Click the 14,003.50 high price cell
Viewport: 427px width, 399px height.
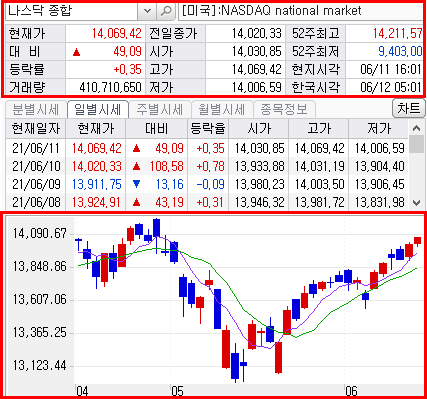point(319,184)
